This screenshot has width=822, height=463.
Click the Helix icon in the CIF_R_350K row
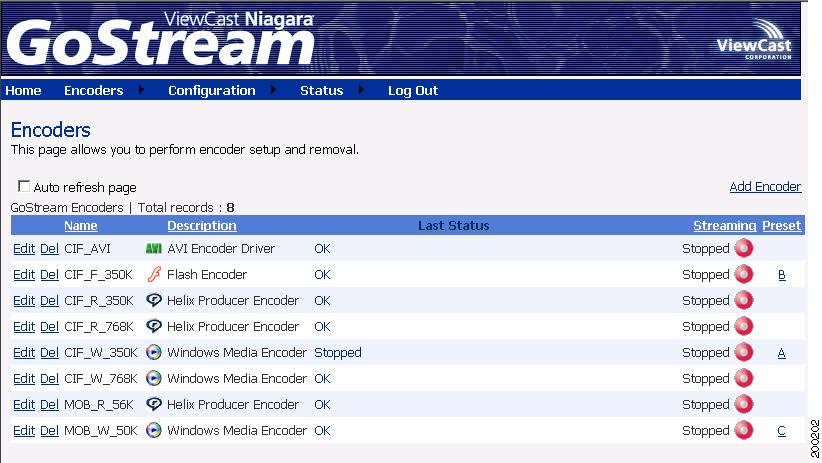(154, 300)
